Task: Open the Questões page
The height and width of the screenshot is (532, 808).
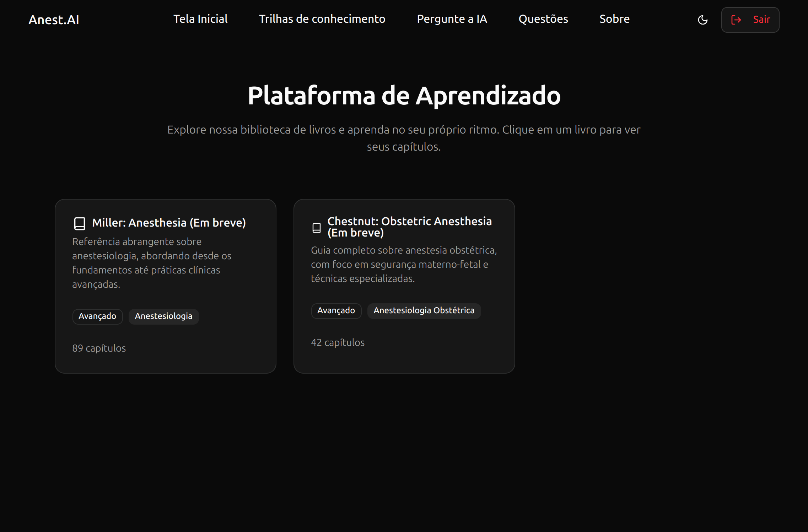Action: tap(543, 19)
